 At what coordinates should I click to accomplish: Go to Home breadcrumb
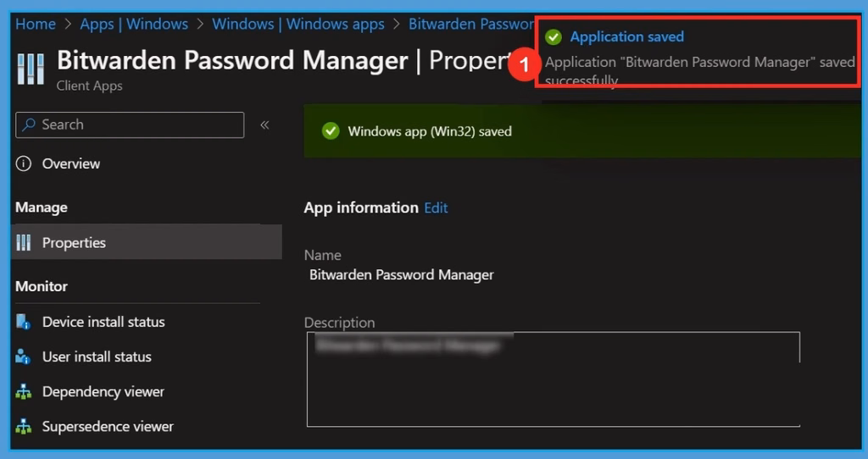pos(36,25)
